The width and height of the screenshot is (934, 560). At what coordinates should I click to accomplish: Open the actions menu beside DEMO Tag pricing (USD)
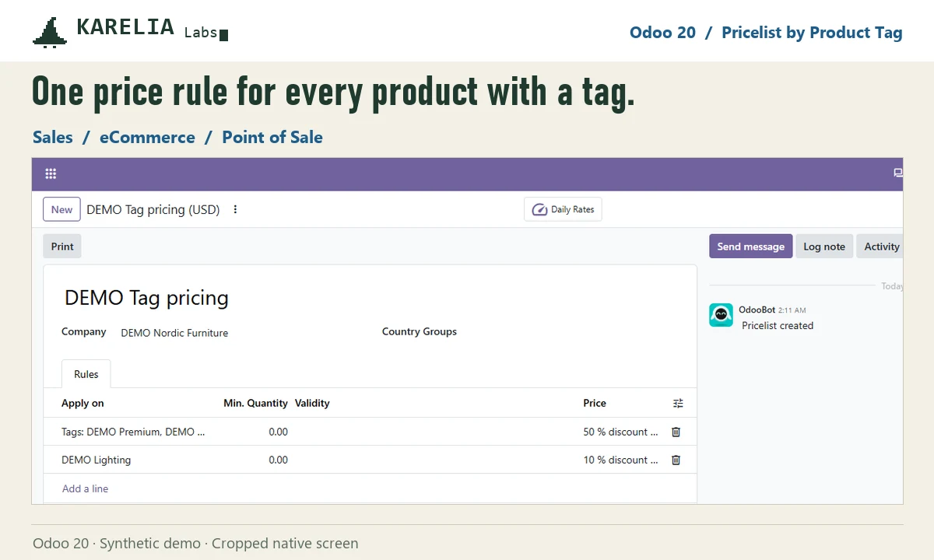pos(235,209)
